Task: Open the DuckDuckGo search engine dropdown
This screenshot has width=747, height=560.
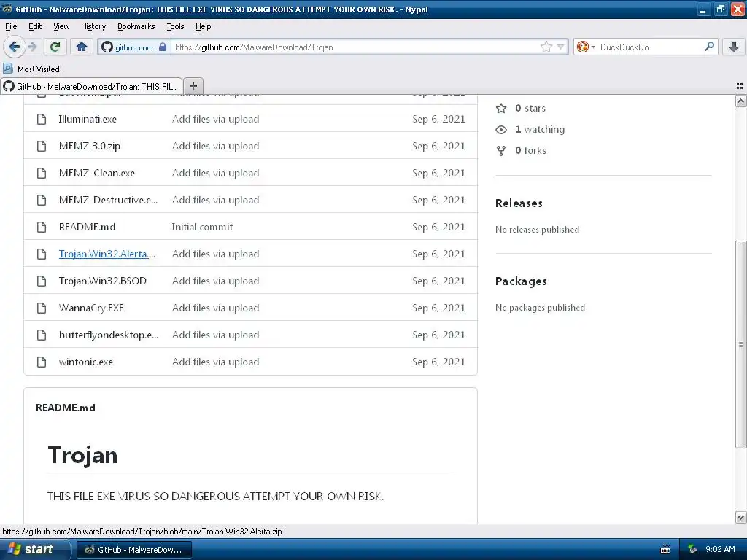Action: pos(586,47)
